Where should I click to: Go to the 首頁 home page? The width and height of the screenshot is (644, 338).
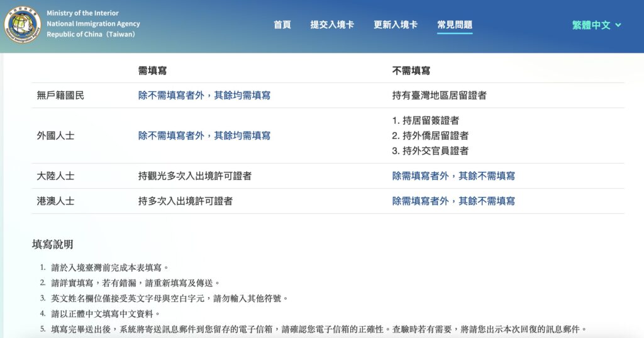tap(282, 25)
